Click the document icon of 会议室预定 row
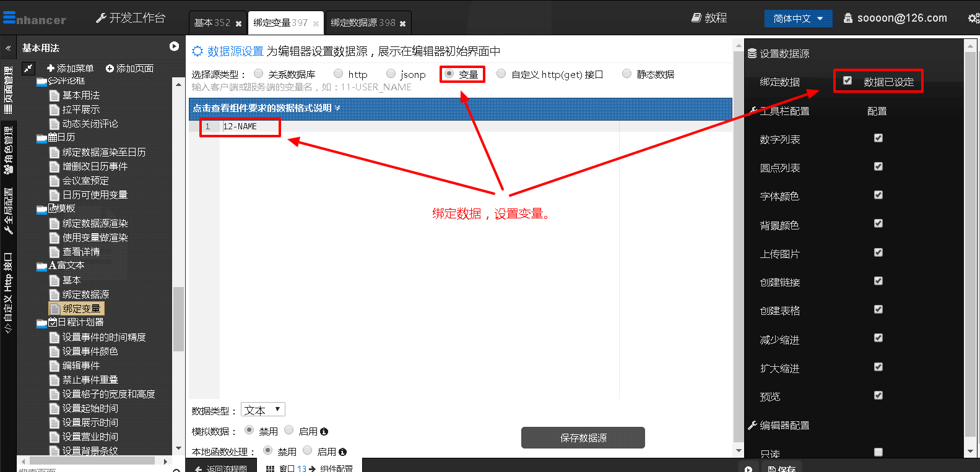The height and width of the screenshot is (472, 980). click(54, 181)
